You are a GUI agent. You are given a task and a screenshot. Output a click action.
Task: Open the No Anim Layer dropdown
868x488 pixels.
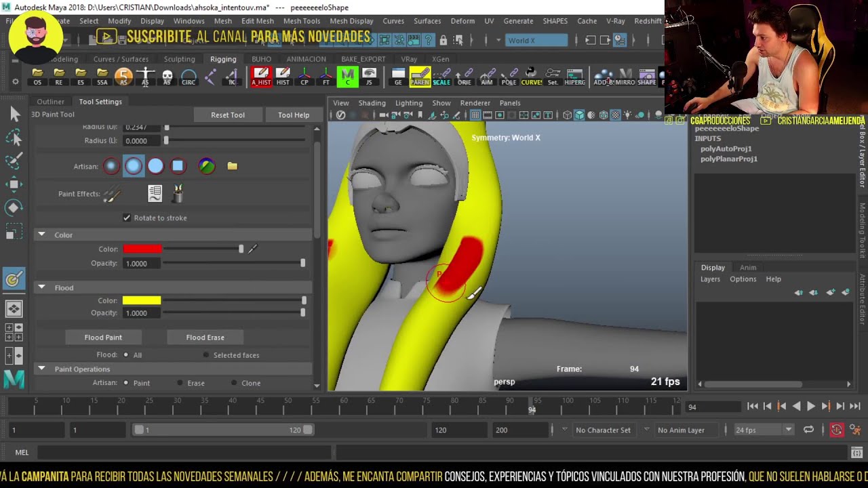(x=682, y=430)
